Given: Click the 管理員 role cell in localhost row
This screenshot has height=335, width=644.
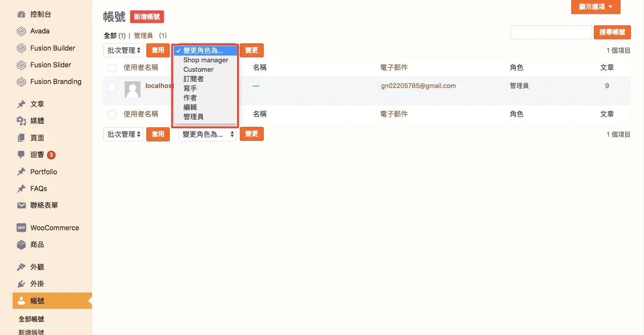Looking at the screenshot, I should [x=519, y=86].
